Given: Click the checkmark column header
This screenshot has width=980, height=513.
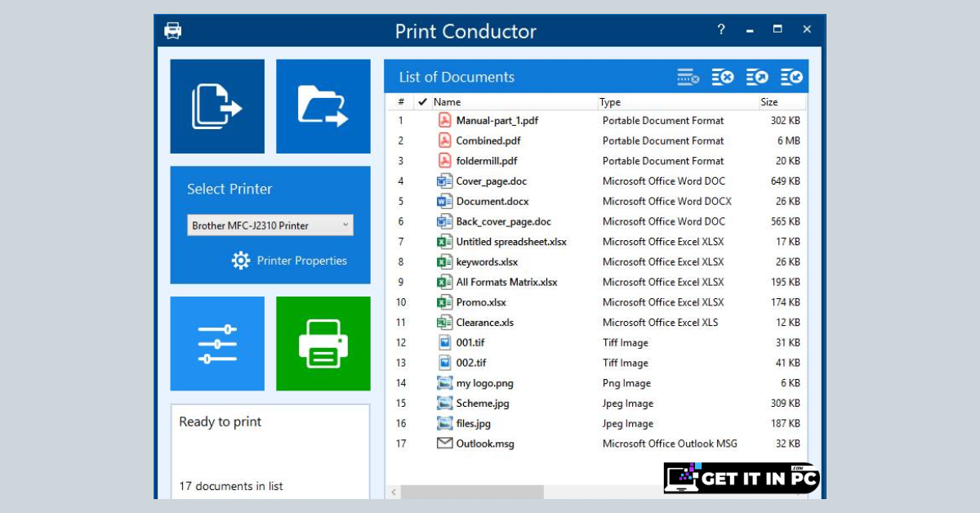Looking at the screenshot, I should [x=422, y=102].
